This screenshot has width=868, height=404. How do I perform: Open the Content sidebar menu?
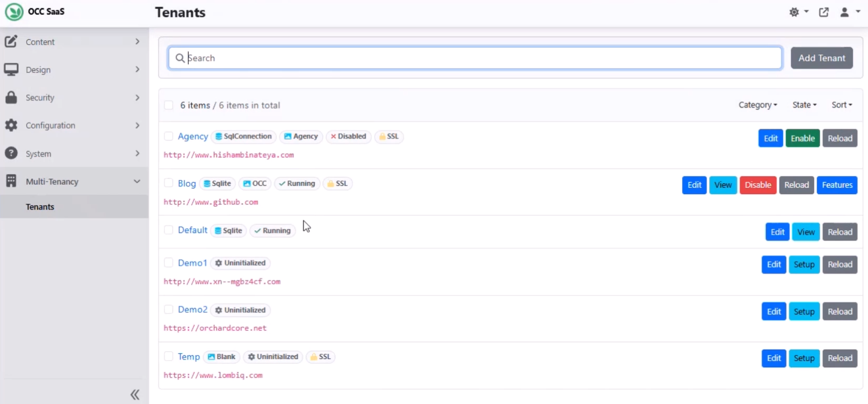click(x=74, y=41)
